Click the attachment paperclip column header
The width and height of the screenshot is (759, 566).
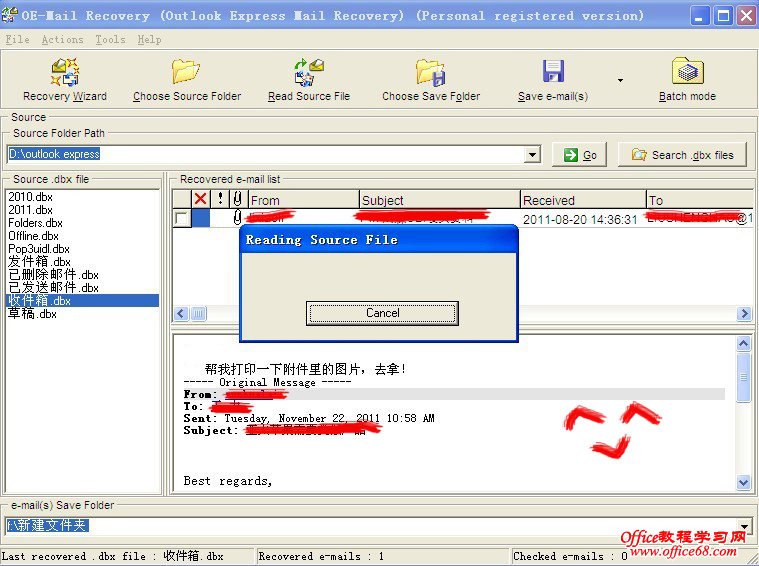click(x=238, y=199)
